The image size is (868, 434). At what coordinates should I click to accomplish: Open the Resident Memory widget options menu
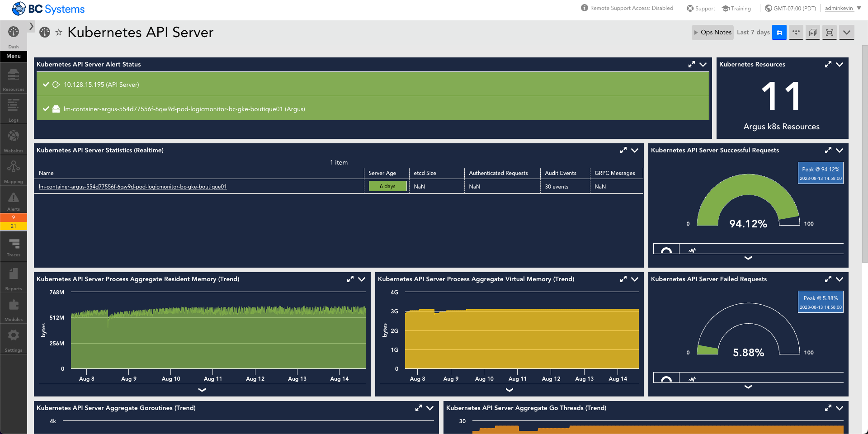pyautogui.click(x=362, y=279)
